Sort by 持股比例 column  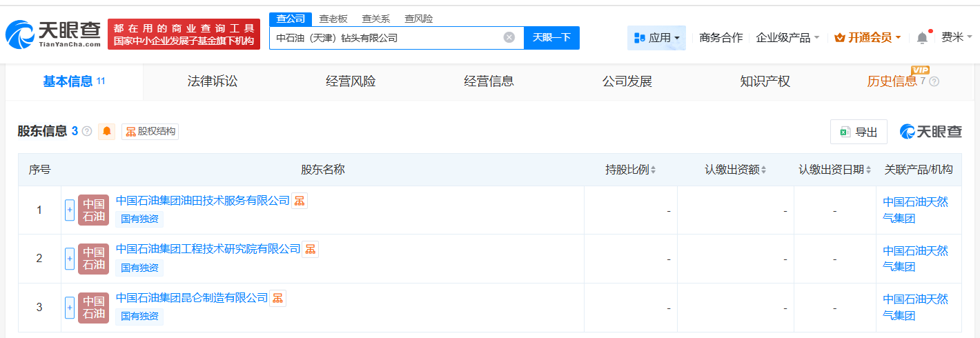[x=631, y=170]
